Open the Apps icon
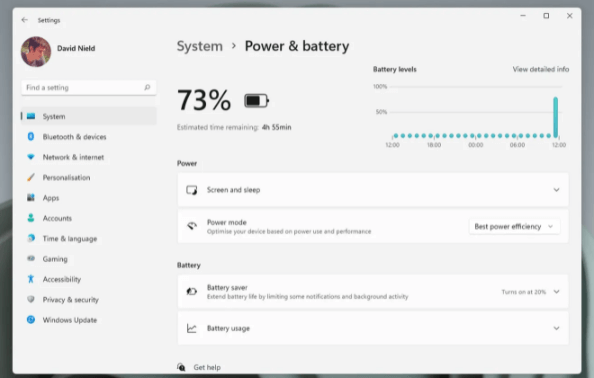This screenshot has width=594, height=378. tap(31, 197)
